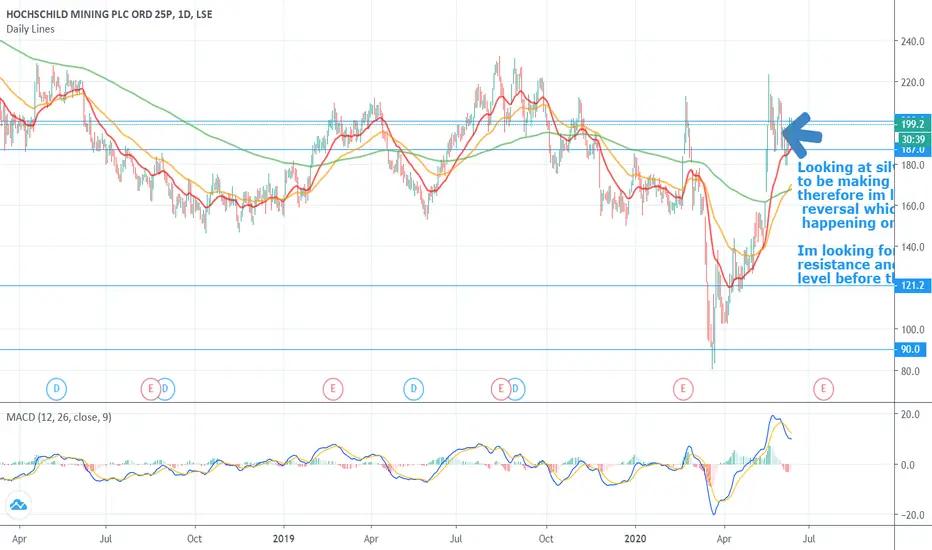Click the 160.0 price axis label
The height and width of the screenshot is (550, 932).
pyautogui.click(x=912, y=206)
